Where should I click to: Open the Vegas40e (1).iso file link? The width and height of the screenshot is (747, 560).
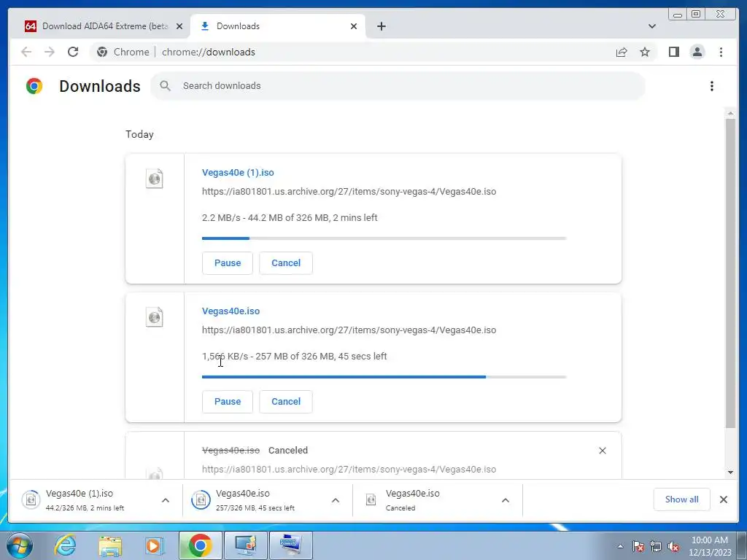238,172
